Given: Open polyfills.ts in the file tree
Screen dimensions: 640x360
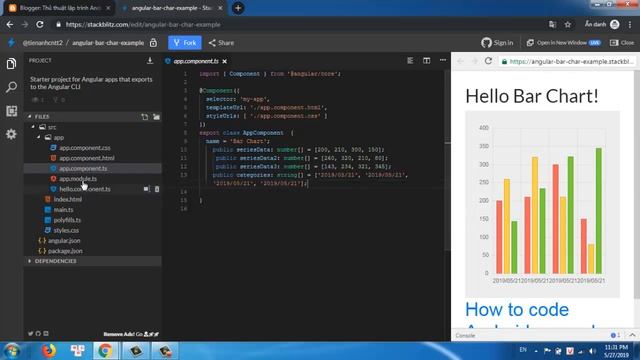Looking at the screenshot, I should (67, 220).
